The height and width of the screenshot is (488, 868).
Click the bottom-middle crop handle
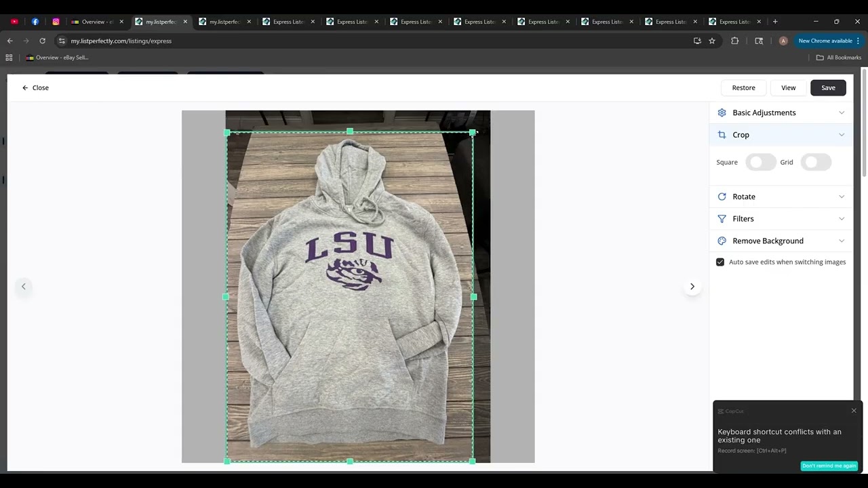(x=350, y=462)
